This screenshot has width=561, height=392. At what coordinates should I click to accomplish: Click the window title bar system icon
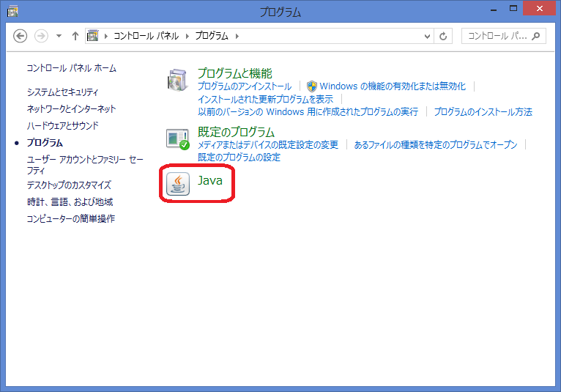pyautogui.click(x=12, y=12)
